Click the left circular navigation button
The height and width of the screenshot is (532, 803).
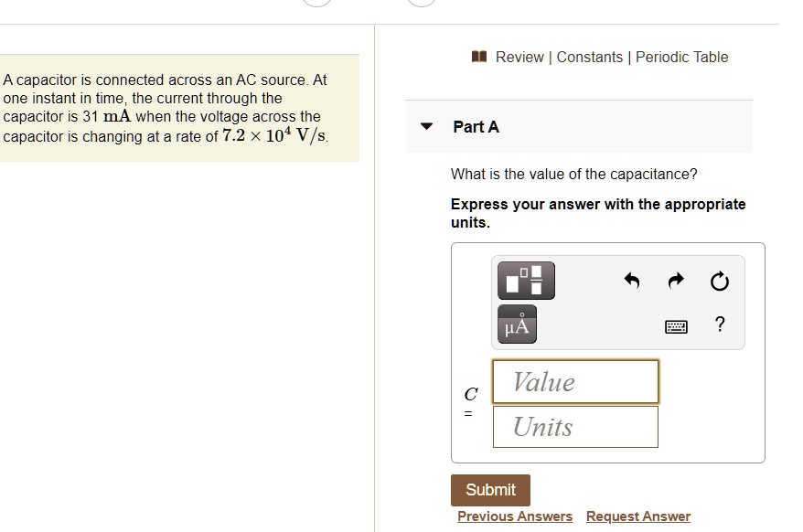(316, 2)
